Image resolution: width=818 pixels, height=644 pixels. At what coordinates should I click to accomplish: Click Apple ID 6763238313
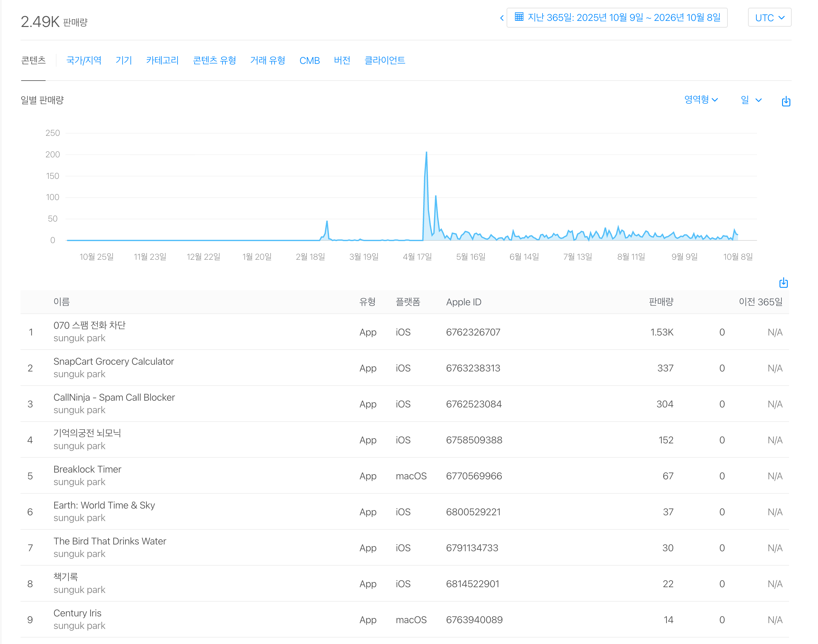(473, 368)
